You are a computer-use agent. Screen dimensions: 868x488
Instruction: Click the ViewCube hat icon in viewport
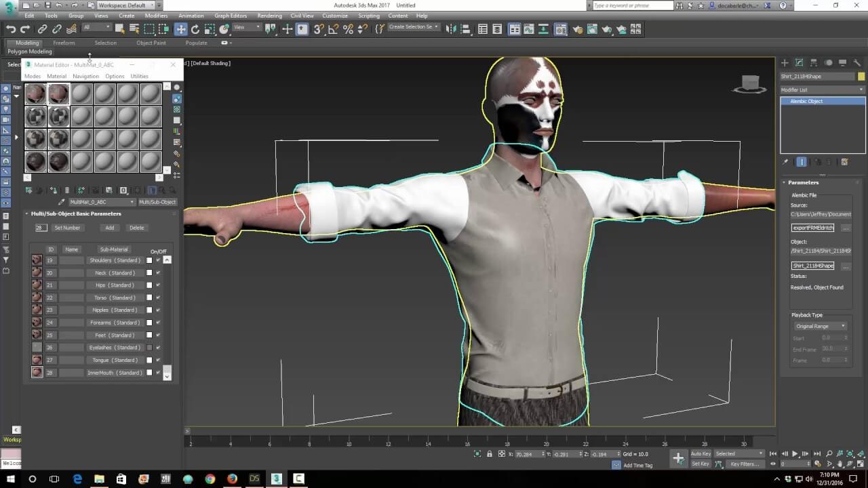(x=749, y=83)
